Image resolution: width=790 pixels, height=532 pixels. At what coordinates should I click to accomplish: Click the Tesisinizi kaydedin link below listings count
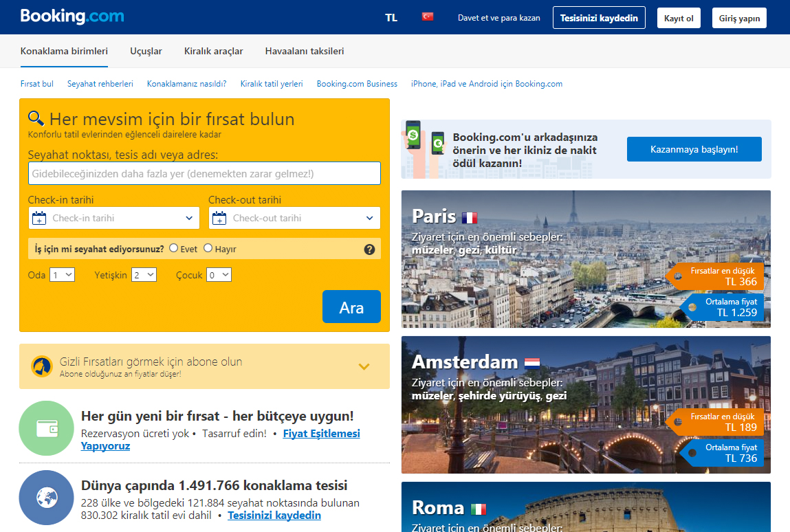pyautogui.click(x=274, y=516)
